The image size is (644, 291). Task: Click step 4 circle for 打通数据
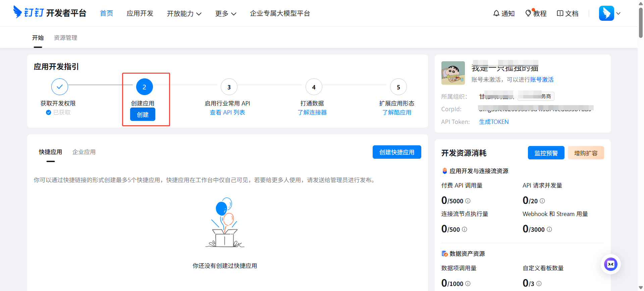pyautogui.click(x=314, y=87)
